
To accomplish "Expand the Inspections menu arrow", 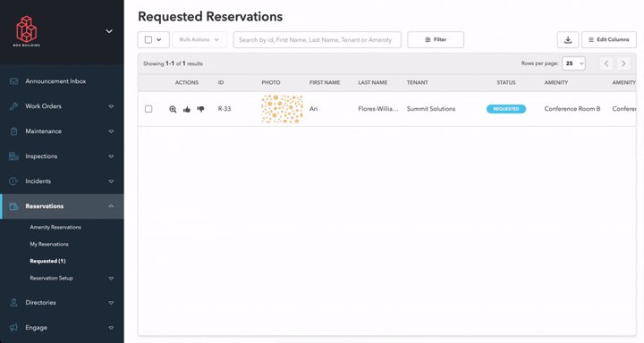I will 111,156.
